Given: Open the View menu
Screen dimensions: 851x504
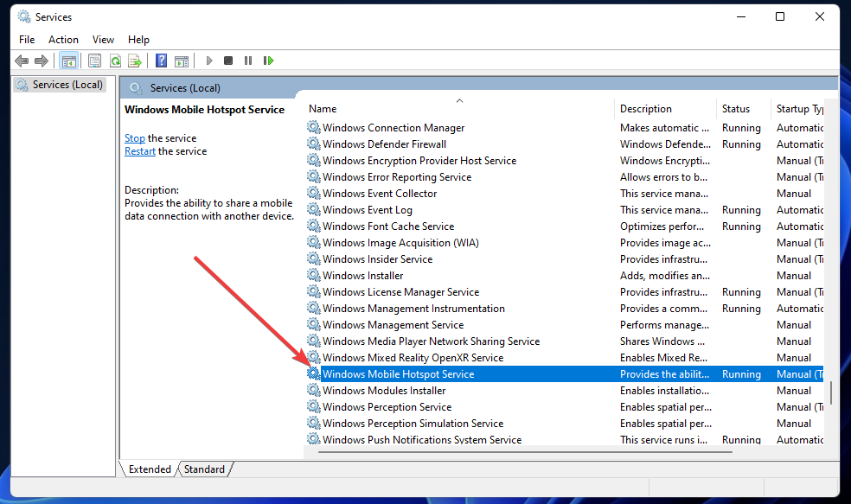Looking at the screenshot, I should pos(103,39).
